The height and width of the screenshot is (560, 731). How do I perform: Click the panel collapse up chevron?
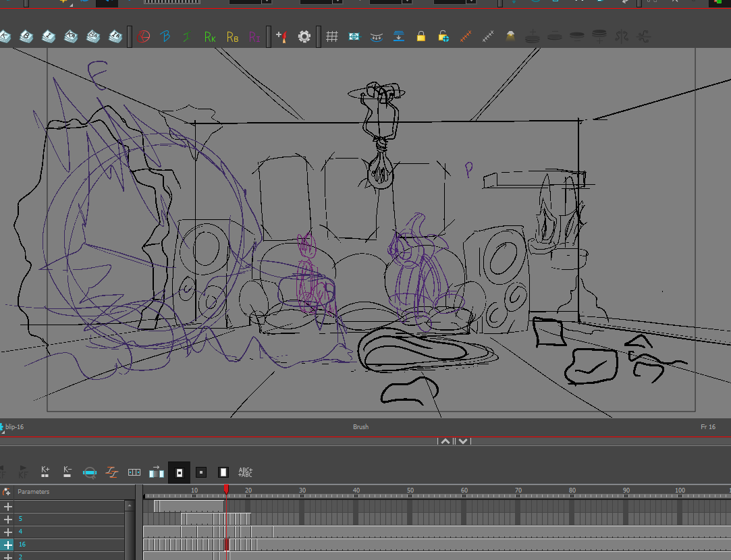pyautogui.click(x=445, y=441)
